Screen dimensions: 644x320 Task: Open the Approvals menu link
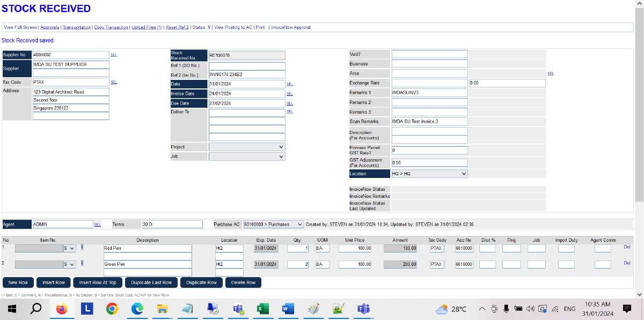(50, 27)
